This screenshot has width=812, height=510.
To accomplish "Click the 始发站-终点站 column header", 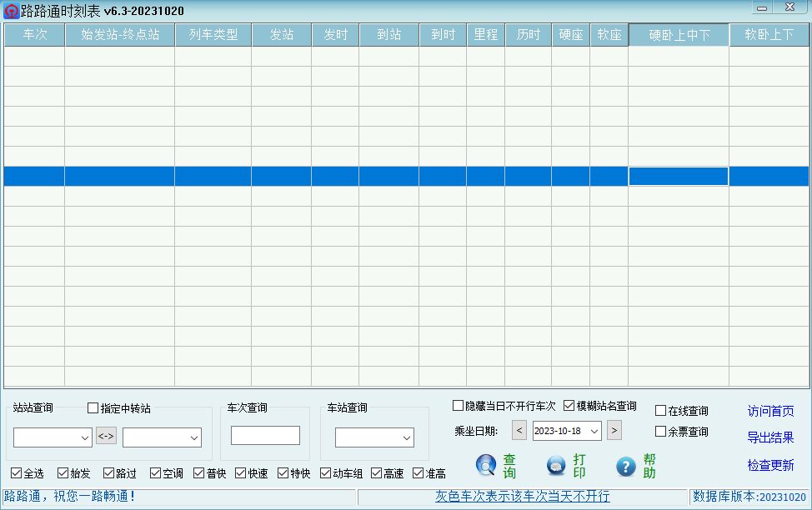I will click(119, 35).
